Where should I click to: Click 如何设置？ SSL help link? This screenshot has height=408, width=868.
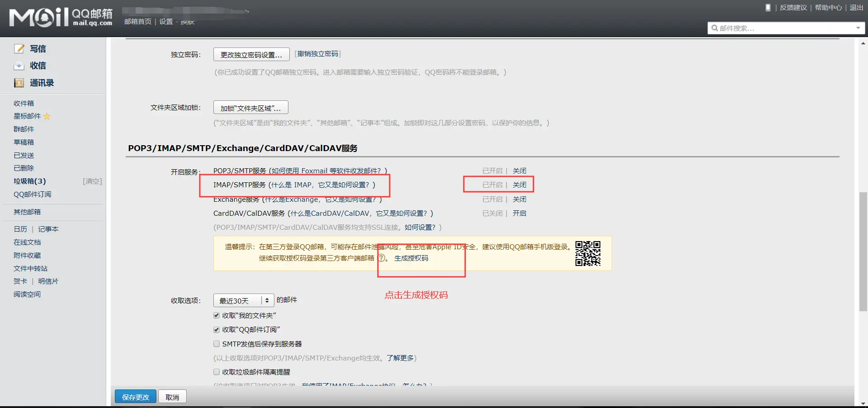click(420, 228)
